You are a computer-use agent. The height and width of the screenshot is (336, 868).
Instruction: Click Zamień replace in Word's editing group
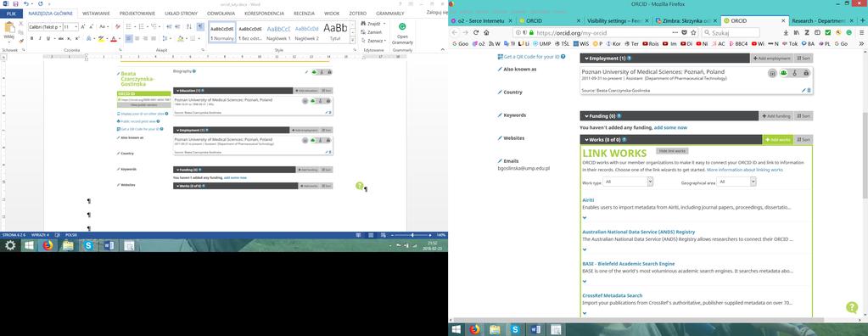371,32
